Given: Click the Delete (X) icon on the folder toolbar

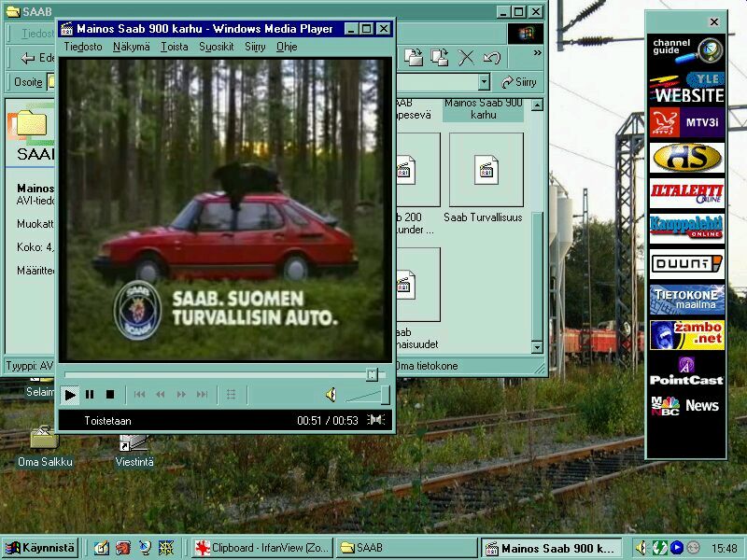Looking at the screenshot, I should pos(465,58).
